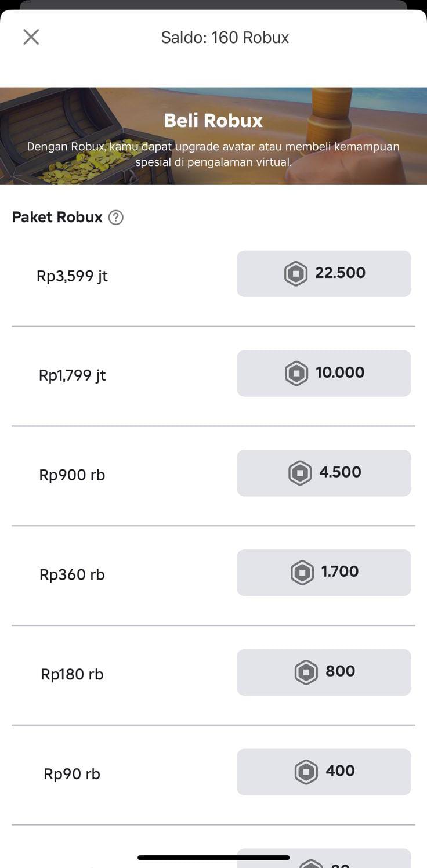Image resolution: width=427 pixels, height=868 pixels.
Task: Tap the Robux icon beside 1.700
Action: click(x=302, y=573)
